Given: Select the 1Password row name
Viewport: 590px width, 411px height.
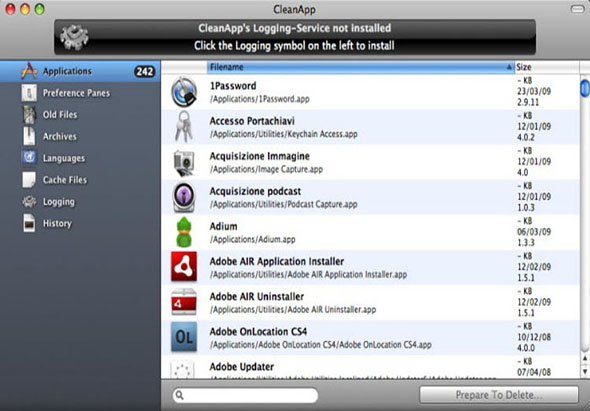Looking at the screenshot, I should click(x=233, y=86).
